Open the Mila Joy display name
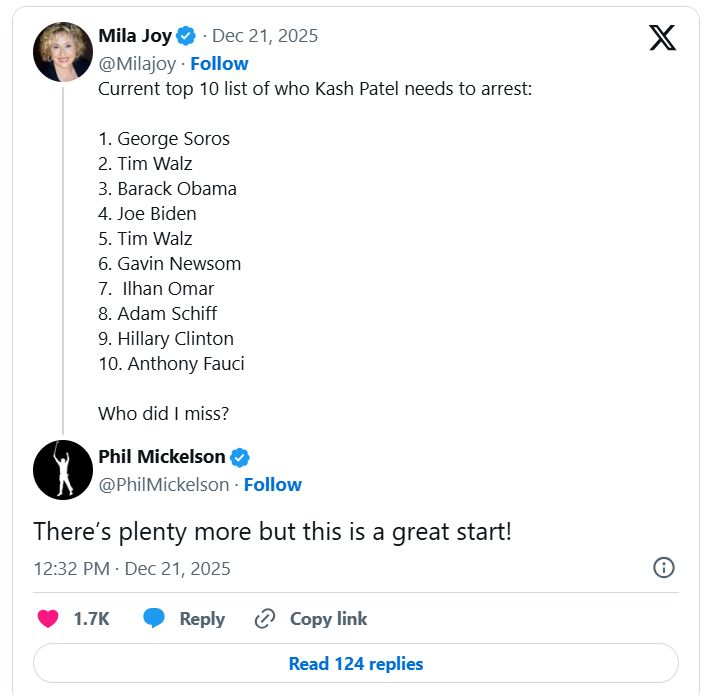This screenshot has height=697, width=707. coord(135,36)
